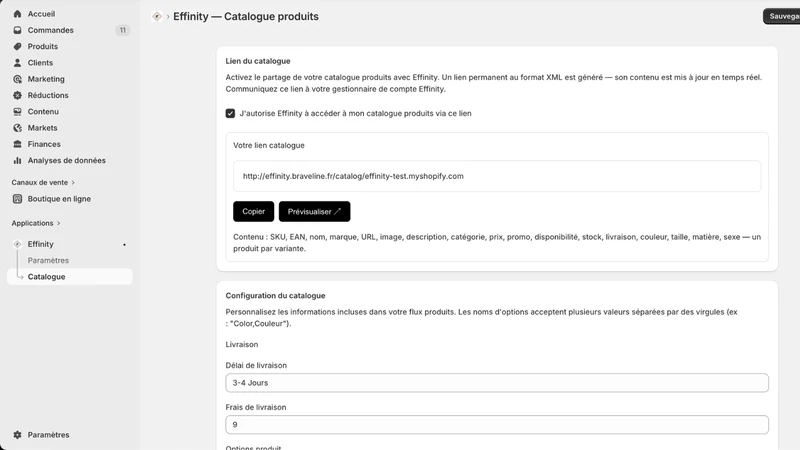This screenshot has height=450, width=800.
Task: Uncheck J'autorise Effinity catalogue access checkbox
Action: pyautogui.click(x=230, y=113)
